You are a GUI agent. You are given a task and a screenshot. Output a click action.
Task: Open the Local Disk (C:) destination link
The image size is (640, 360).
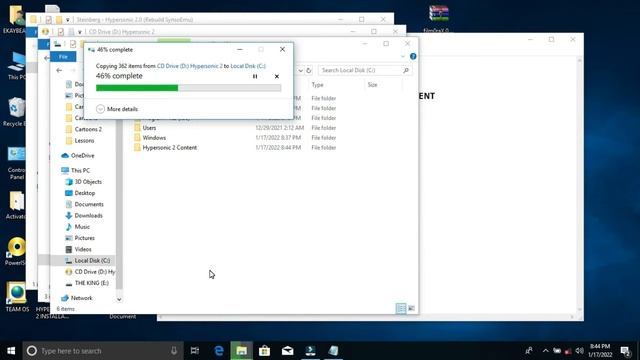248,66
